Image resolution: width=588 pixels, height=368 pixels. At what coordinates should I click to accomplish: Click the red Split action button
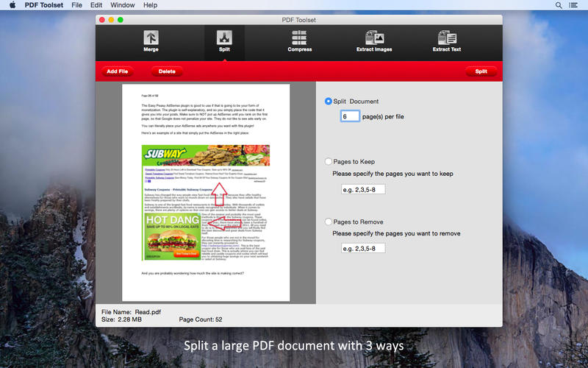point(481,71)
